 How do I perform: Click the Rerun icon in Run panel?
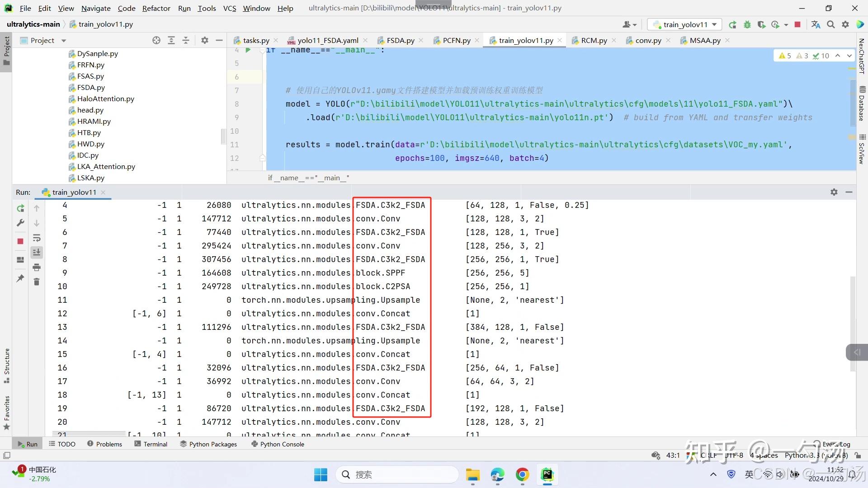point(20,208)
